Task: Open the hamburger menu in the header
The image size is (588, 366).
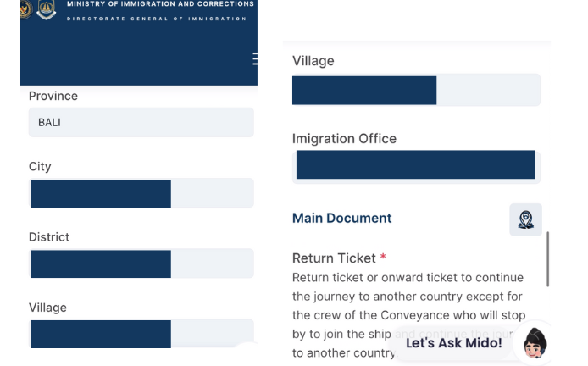Action: (x=254, y=58)
